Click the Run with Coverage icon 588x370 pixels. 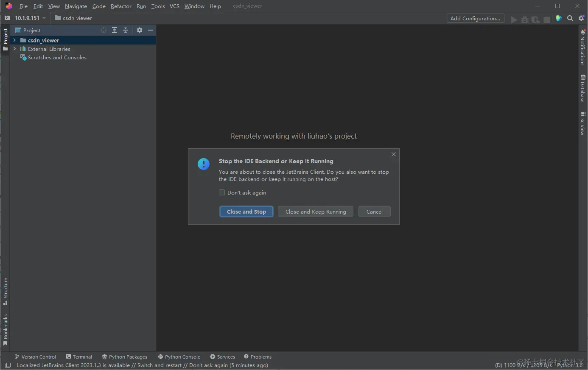tap(535, 19)
